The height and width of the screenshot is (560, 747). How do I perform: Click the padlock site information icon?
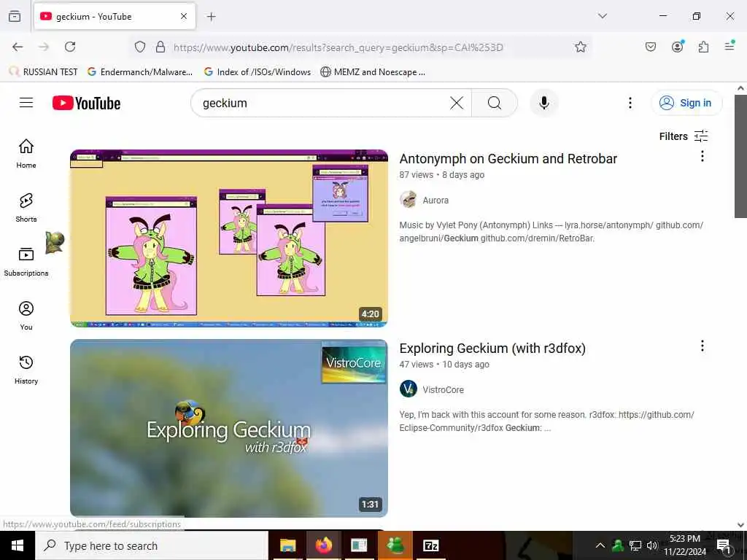click(x=160, y=47)
